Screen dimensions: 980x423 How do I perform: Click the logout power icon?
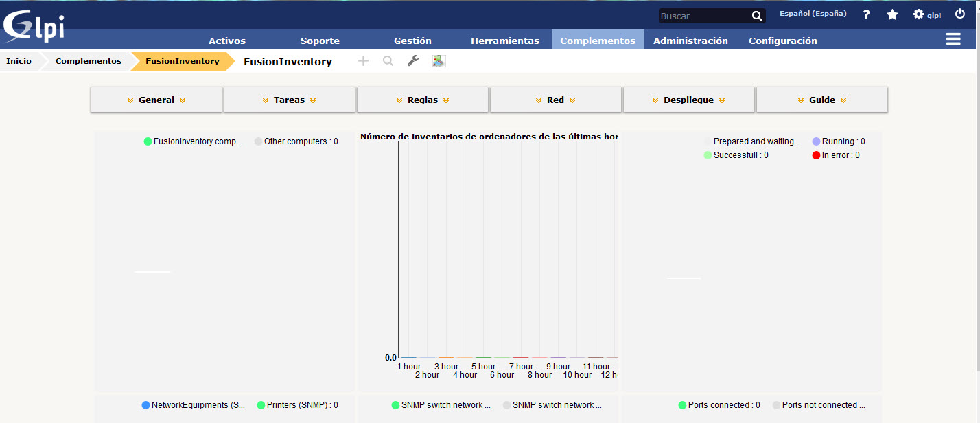pos(959,12)
